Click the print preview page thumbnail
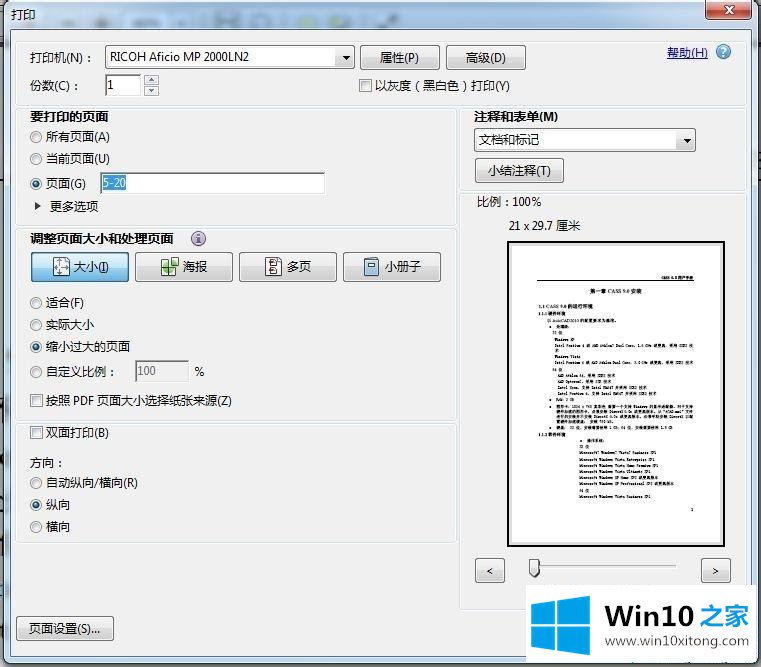Image resolution: width=761 pixels, height=667 pixels. point(616,394)
